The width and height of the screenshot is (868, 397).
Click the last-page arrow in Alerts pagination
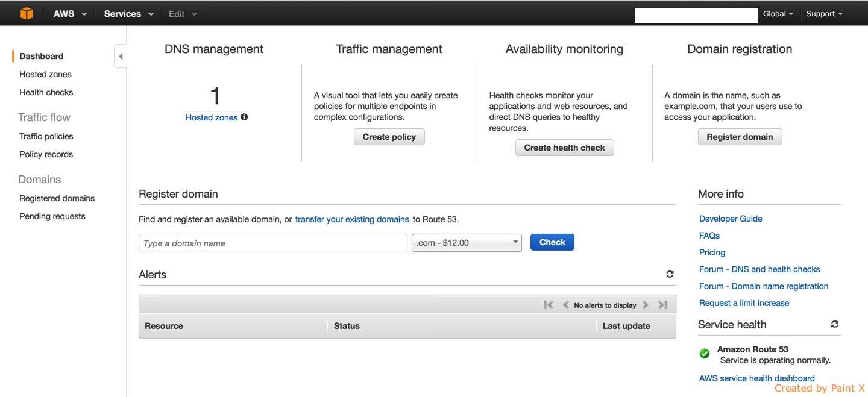point(662,305)
